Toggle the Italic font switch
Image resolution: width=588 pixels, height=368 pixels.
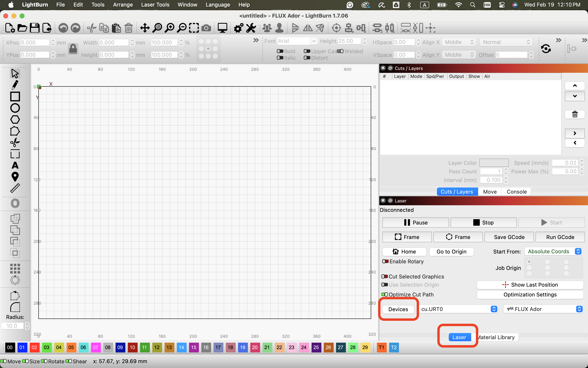(x=280, y=58)
